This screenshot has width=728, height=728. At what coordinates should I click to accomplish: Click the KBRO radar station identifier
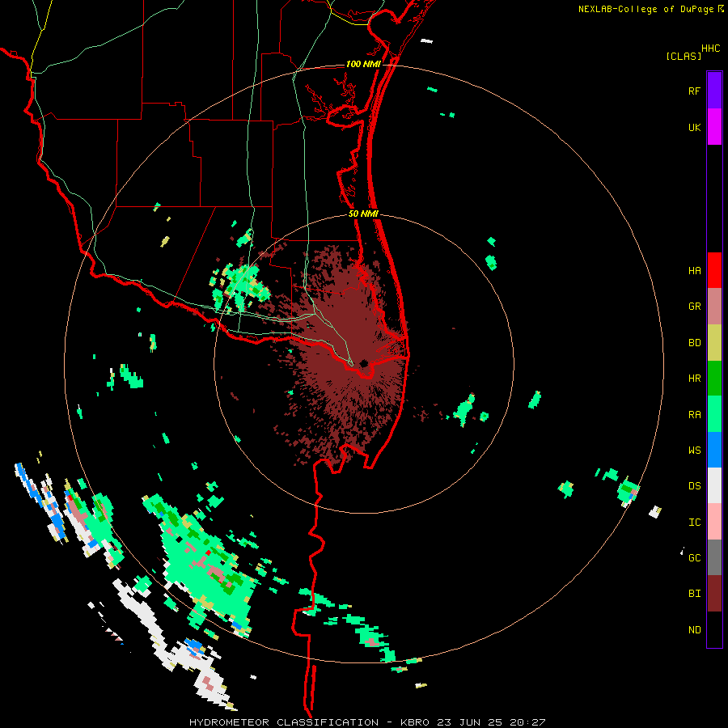pos(415,722)
